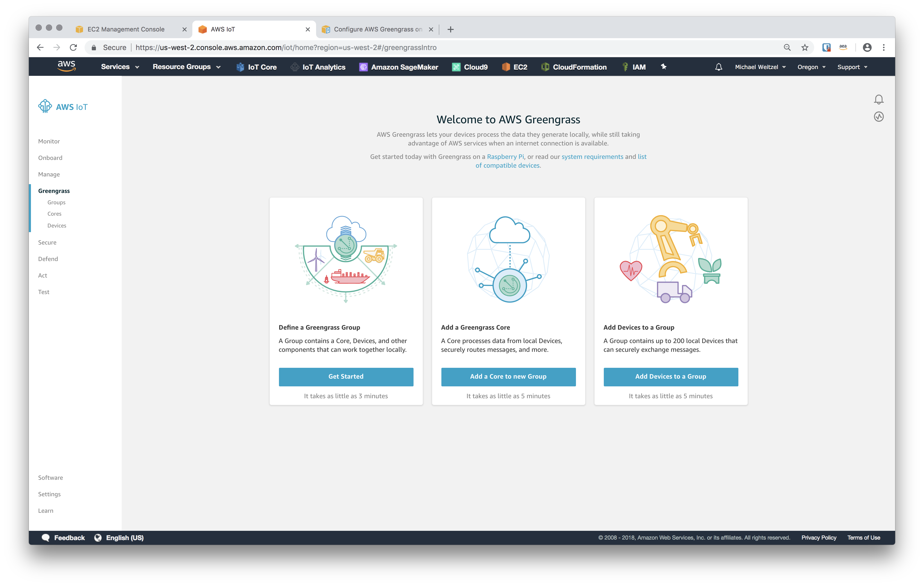Viewport: 924px width, 586px height.
Task: Open Greengrass Cores
Action: [54, 214]
